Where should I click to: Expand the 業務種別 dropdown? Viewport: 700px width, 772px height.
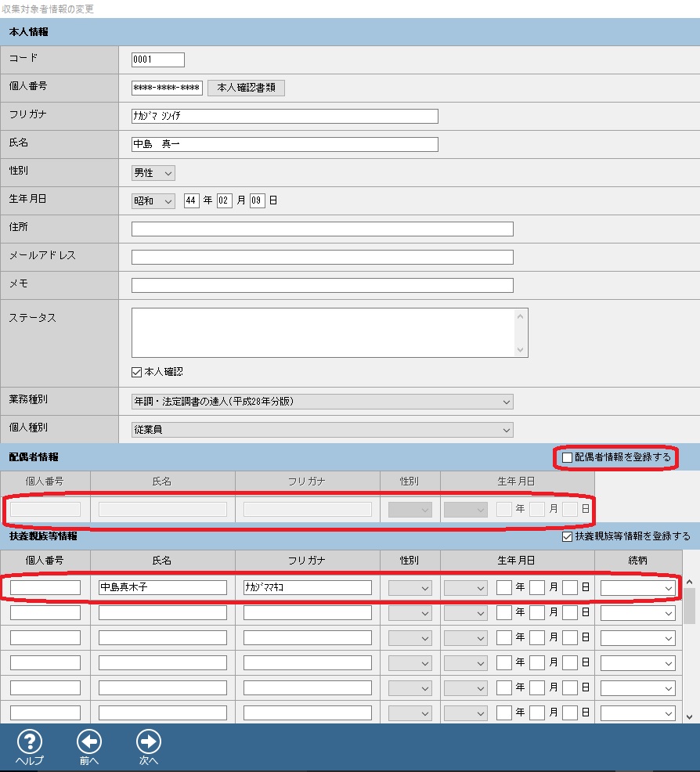[322, 402]
